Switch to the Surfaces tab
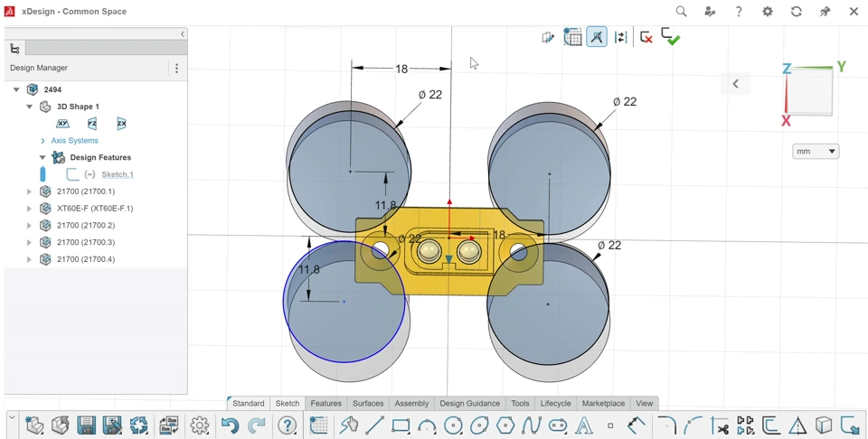 click(368, 404)
